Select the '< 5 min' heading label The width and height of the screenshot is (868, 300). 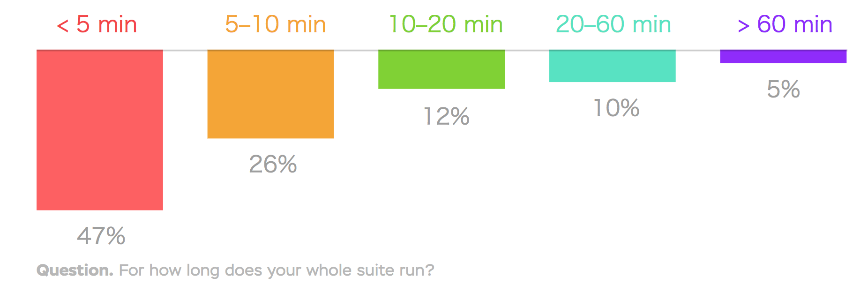[x=97, y=24]
